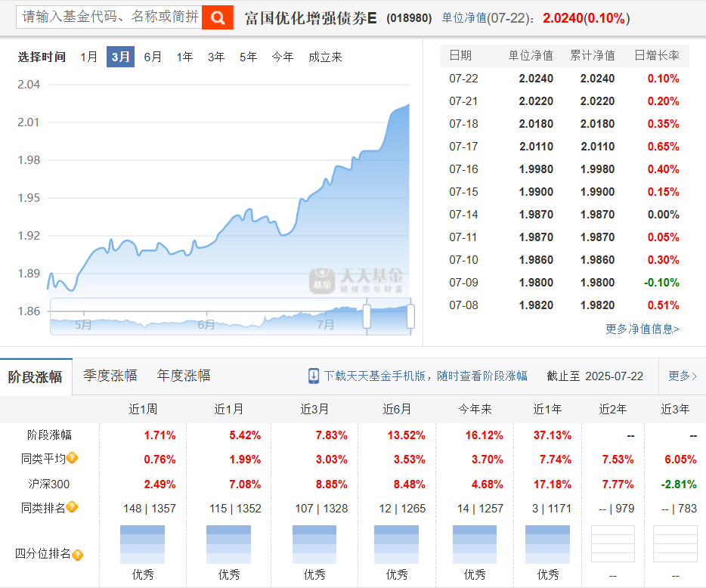Select the 6月 time range
Image resolution: width=706 pixels, height=588 pixels.
(x=153, y=57)
